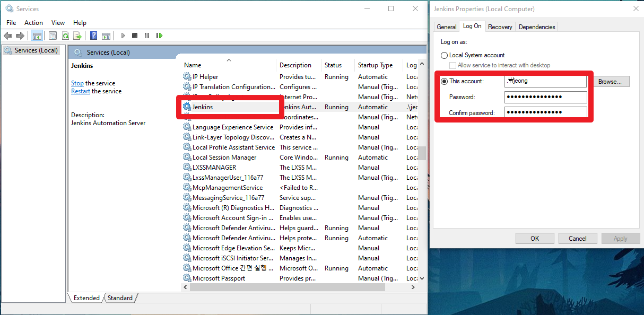Image resolution: width=644 pixels, height=315 pixels.
Task: Click the Password input field
Action: click(546, 97)
